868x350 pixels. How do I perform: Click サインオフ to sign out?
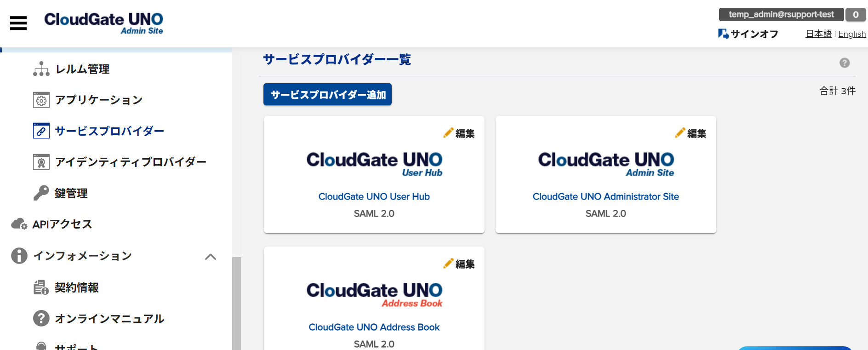(754, 34)
